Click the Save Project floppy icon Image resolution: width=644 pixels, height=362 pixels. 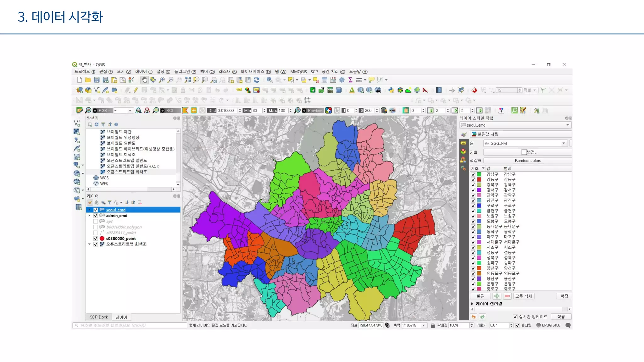coord(97,80)
